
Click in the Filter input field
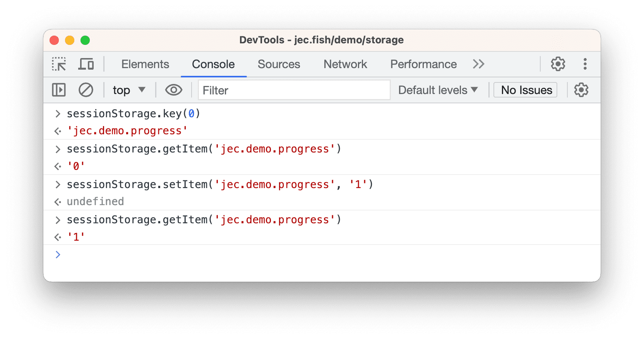coord(294,90)
